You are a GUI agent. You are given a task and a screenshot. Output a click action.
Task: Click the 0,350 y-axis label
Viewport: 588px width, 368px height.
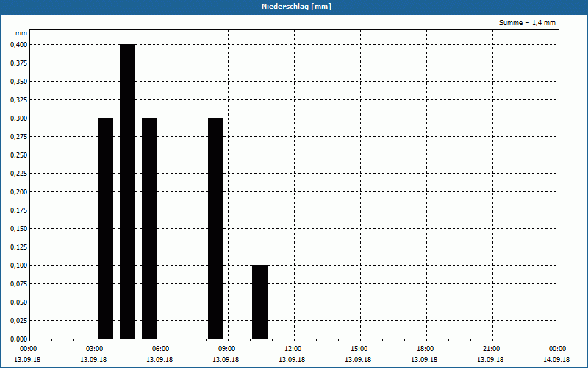[x=19, y=82]
